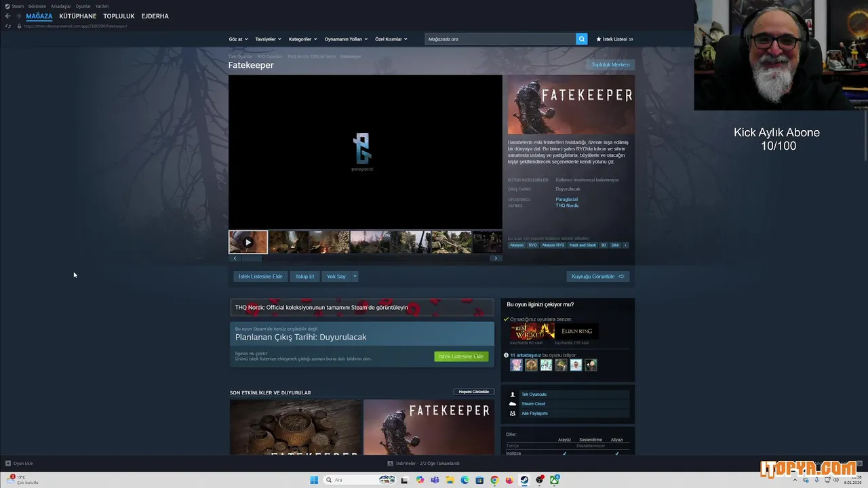The width and height of the screenshot is (868, 488).
Task: Open File Explorer from the taskbar
Action: (x=450, y=480)
